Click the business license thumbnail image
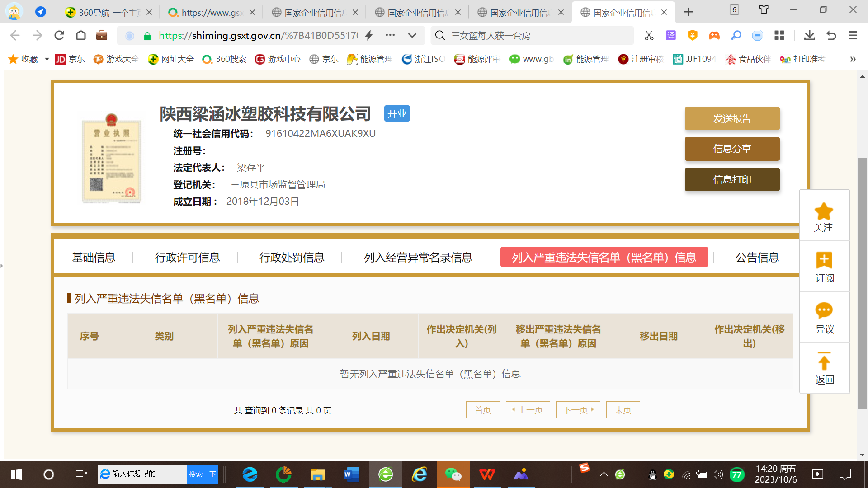 pyautogui.click(x=111, y=158)
